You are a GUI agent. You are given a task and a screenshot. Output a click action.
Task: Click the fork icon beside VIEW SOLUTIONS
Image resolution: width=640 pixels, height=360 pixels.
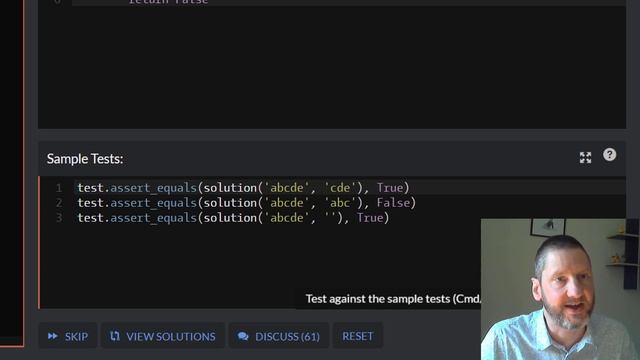pyautogui.click(x=115, y=336)
